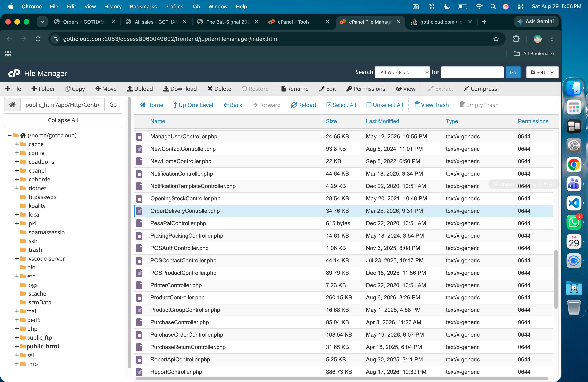
Task: Click the Download toolbar icon
Action: pyautogui.click(x=180, y=89)
